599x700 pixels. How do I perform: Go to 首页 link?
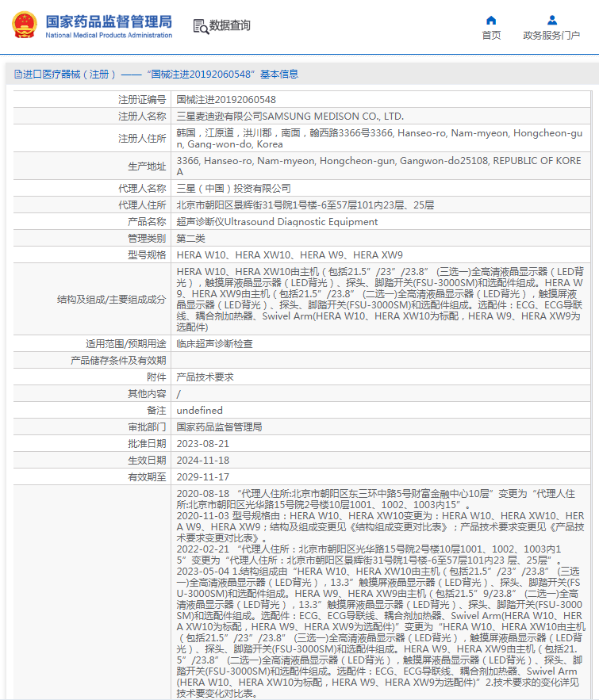pyautogui.click(x=491, y=35)
